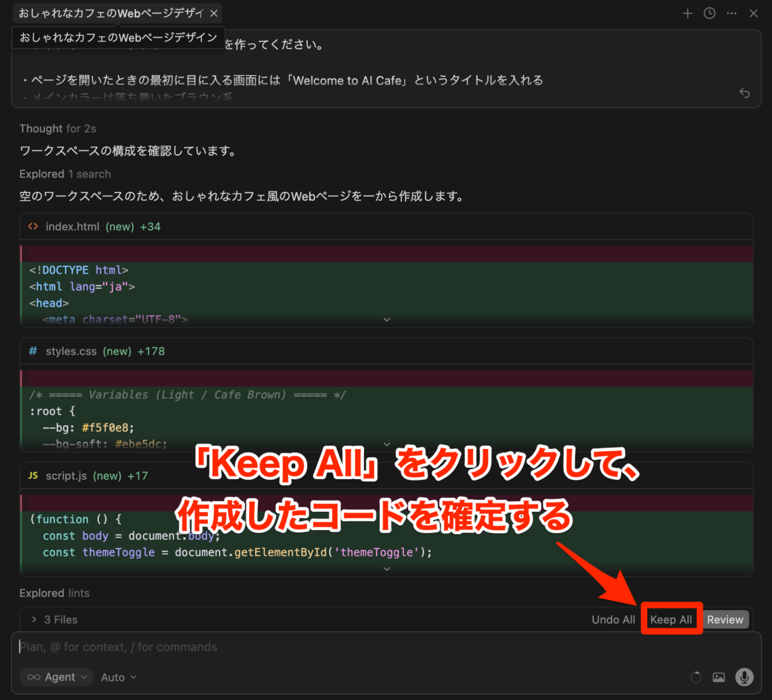Click the progress spinner near the image icon
The image size is (772, 700).
pos(696,677)
